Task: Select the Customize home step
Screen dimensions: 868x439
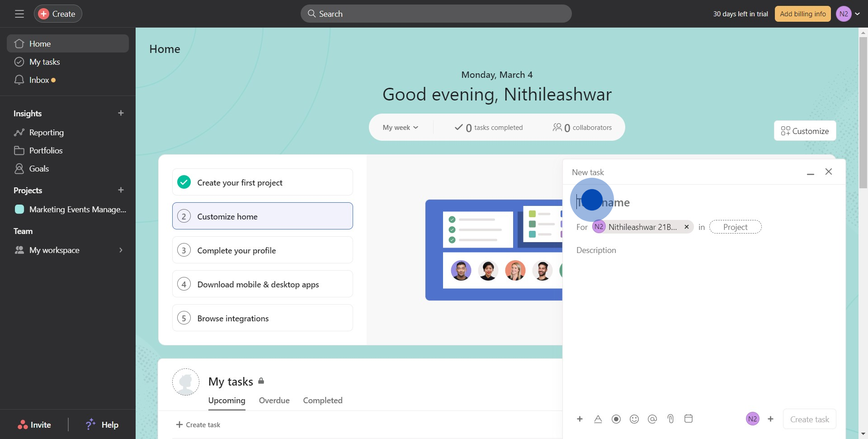Action: (x=262, y=216)
